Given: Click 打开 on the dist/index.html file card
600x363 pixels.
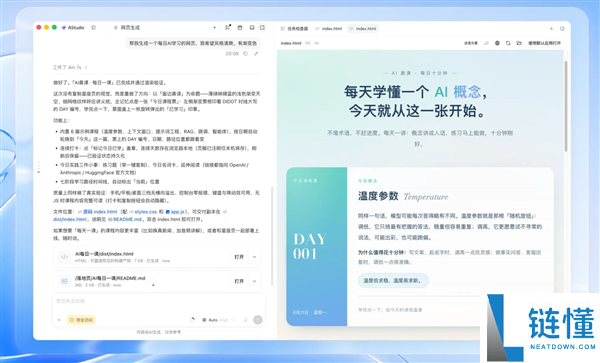Looking at the screenshot, I should [x=239, y=257].
